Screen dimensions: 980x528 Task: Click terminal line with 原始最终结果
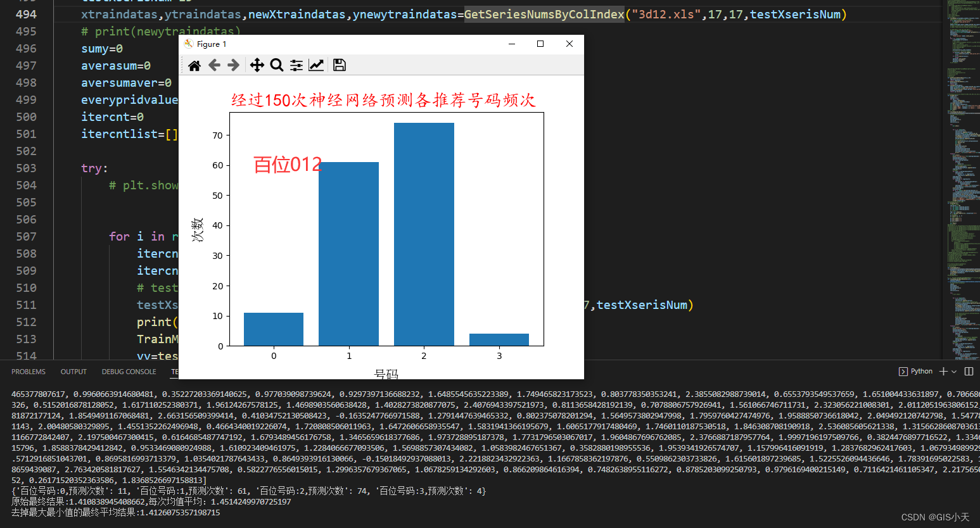(151, 501)
